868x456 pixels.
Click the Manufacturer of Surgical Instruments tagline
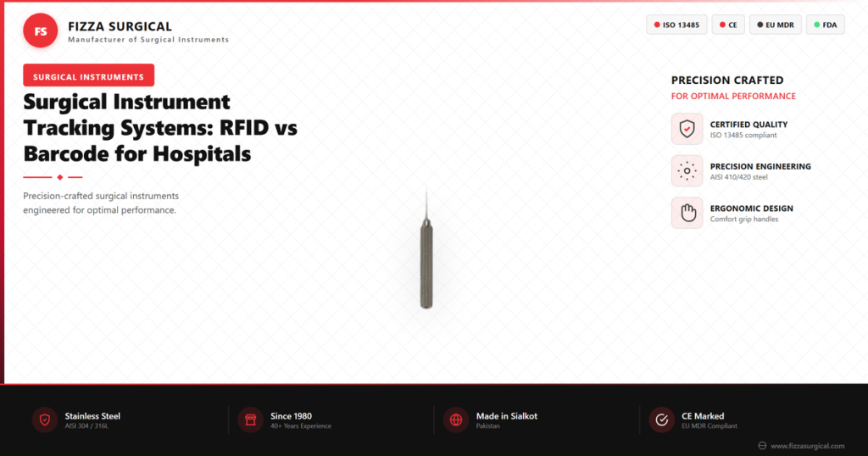point(148,40)
